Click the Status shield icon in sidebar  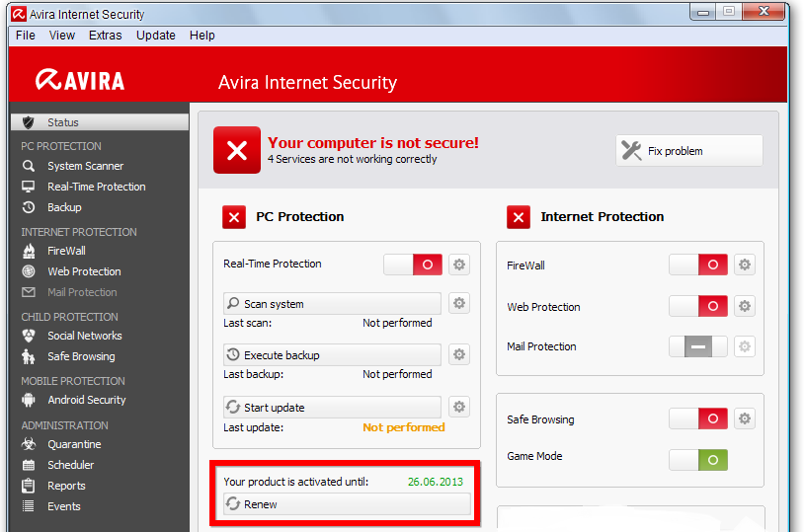pos(29,122)
